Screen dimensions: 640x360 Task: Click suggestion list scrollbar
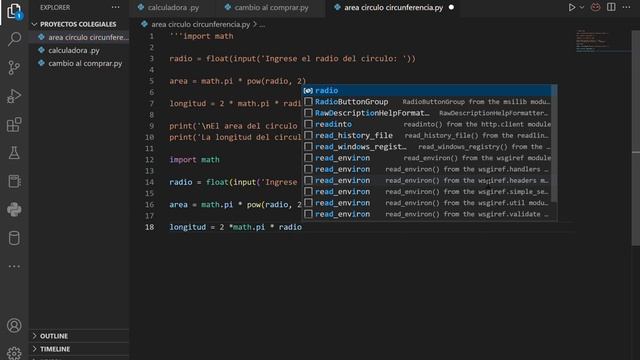(554, 144)
